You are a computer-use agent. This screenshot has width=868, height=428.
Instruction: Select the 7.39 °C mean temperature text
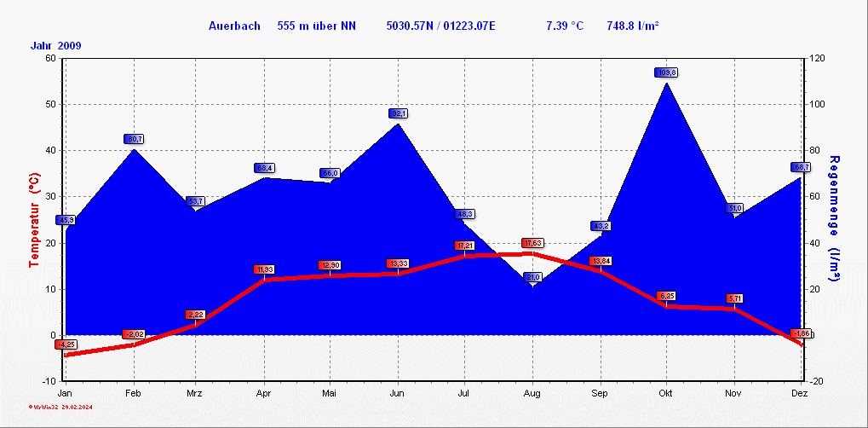coord(564,26)
